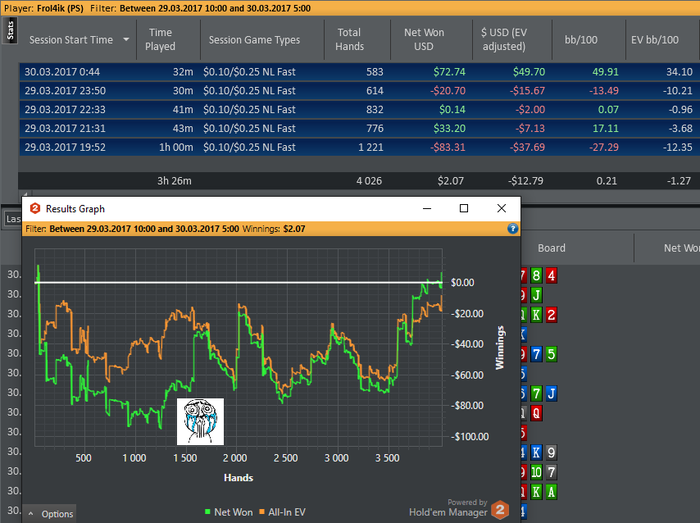Click the Results Graph window title icon
The image size is (700, 523).
pyautogui.click(x=35, y=208)
